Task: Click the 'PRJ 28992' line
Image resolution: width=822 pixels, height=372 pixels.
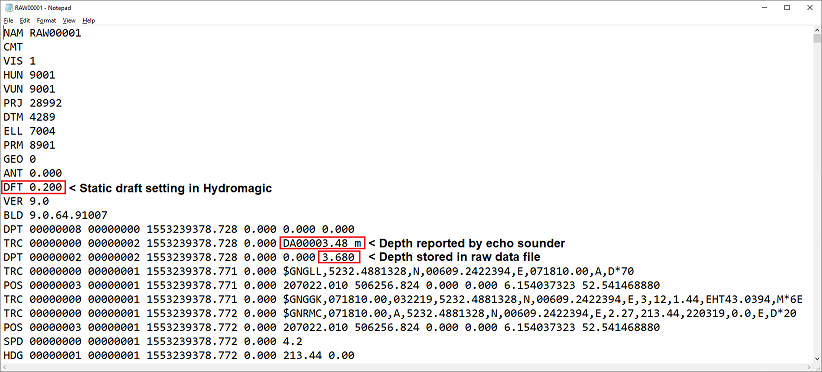Action: tap(33, 103)
